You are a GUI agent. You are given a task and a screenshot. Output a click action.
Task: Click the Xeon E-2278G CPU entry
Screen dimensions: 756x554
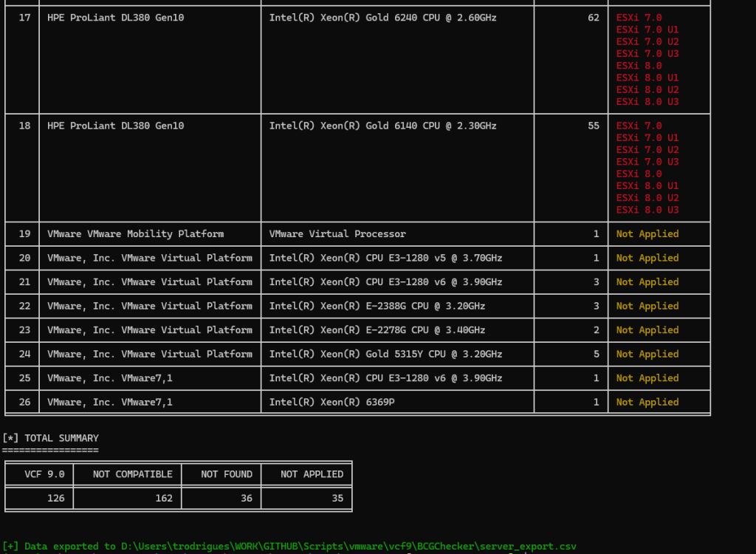pos(377,330)
